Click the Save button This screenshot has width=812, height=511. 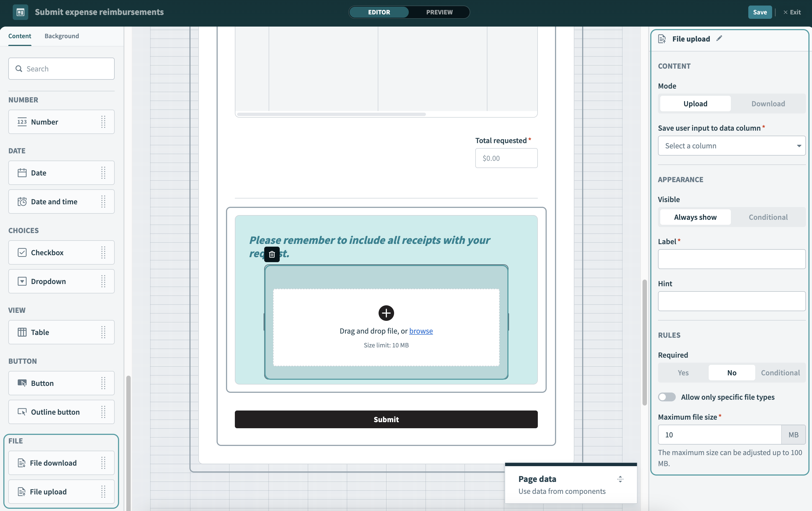[759, 12]
